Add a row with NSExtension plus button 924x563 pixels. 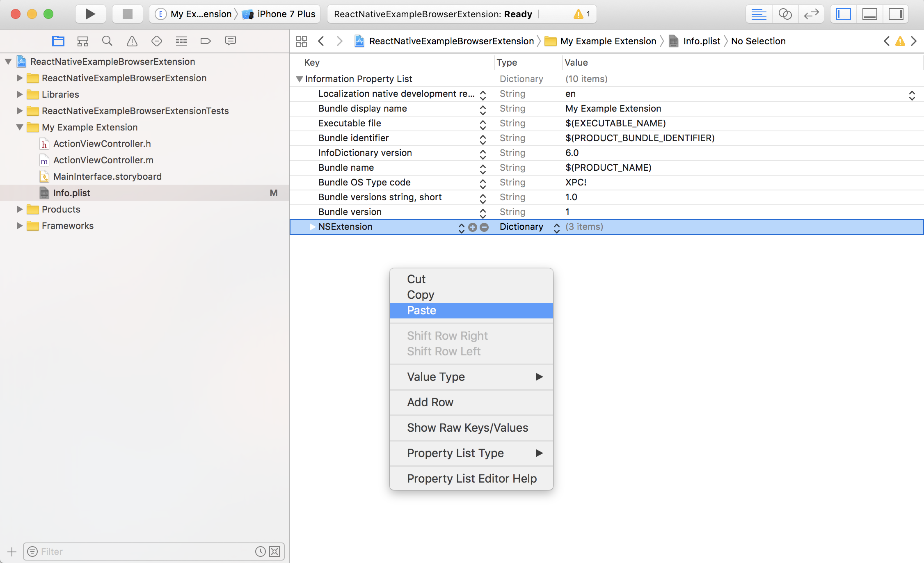[473, 227]
